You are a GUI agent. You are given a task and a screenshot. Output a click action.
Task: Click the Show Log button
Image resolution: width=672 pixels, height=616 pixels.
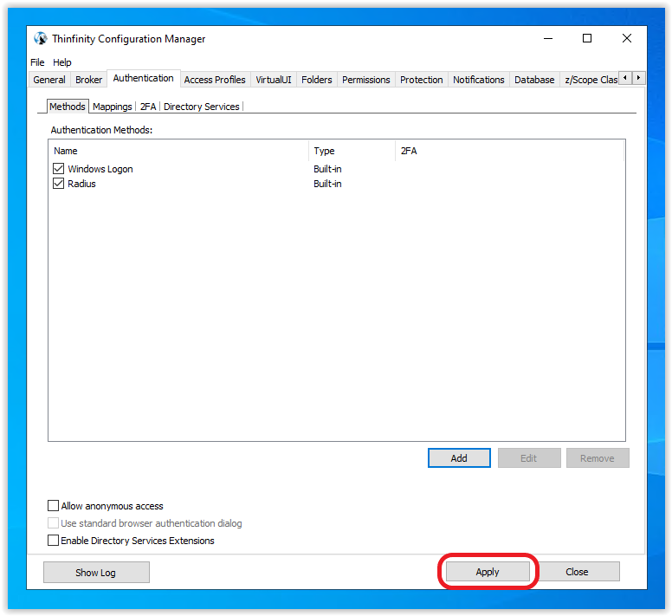pyautogui.click(x=96, y=573)
